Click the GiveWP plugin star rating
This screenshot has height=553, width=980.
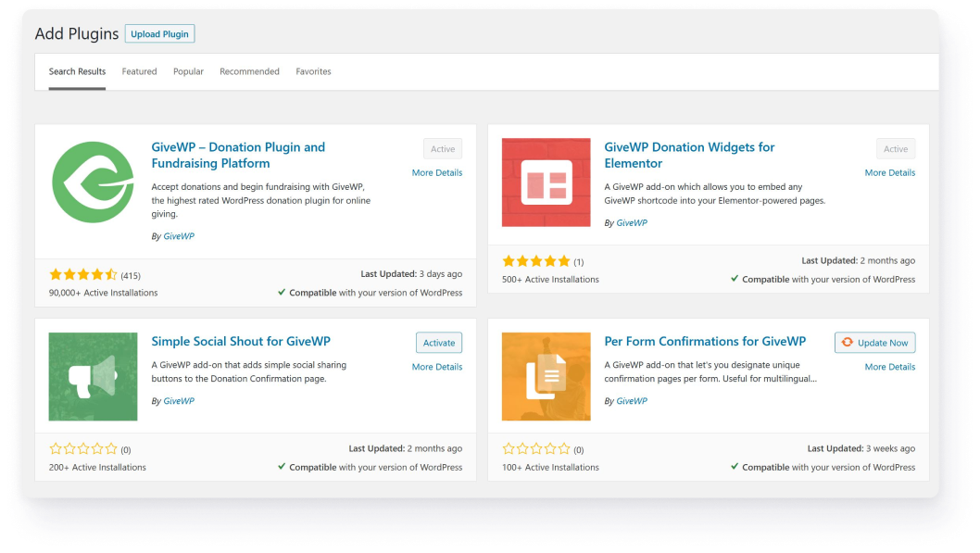click(83, 275)
